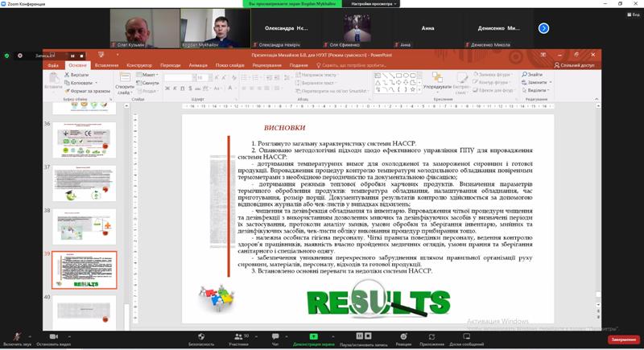
Task: Click Скинути reset slide button
Action: point(148,83)
